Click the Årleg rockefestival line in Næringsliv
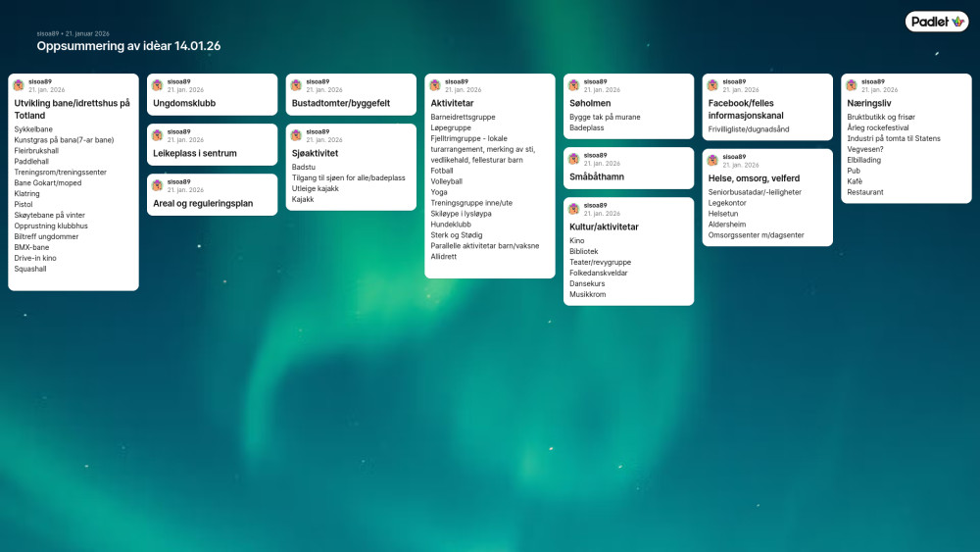 877,127
